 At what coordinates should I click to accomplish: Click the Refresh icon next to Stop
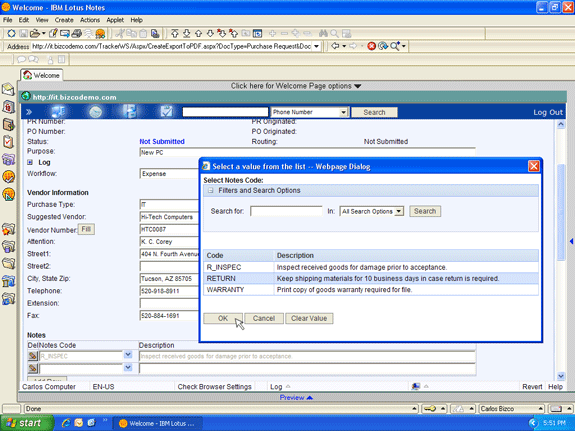383,46
